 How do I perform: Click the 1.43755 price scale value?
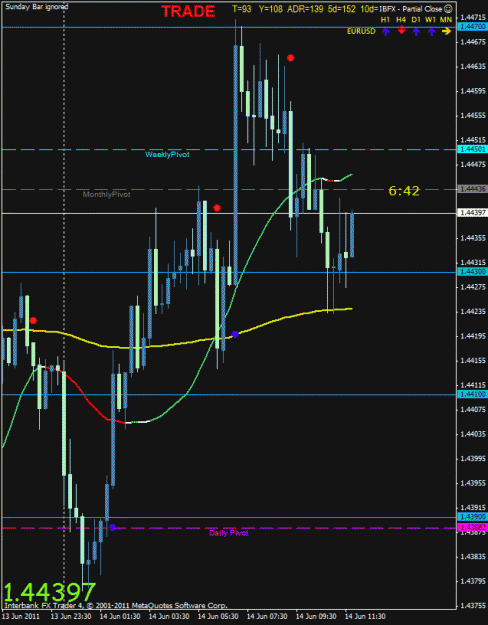tap(473, 605)
